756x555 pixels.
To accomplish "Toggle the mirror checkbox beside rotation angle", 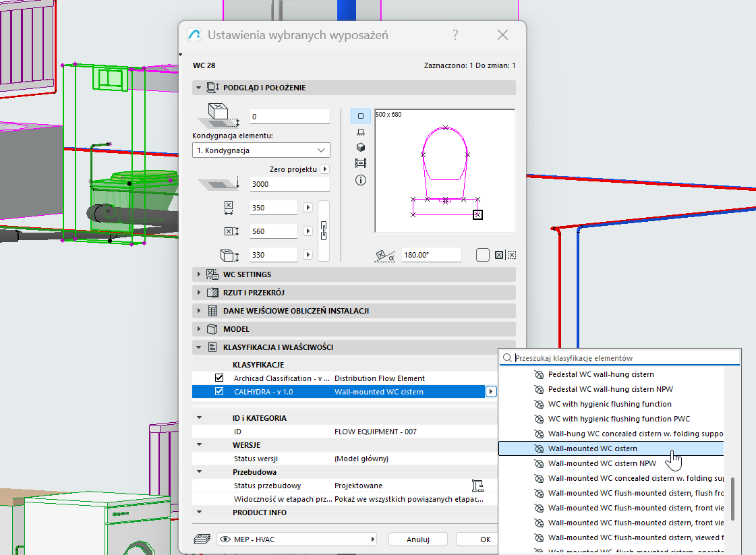I will [x=482, y=255].
